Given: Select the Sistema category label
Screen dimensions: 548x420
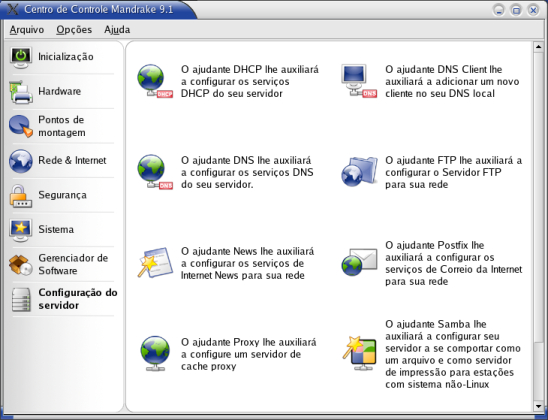Looking at the screenshot, I should [x=56, y=230].
